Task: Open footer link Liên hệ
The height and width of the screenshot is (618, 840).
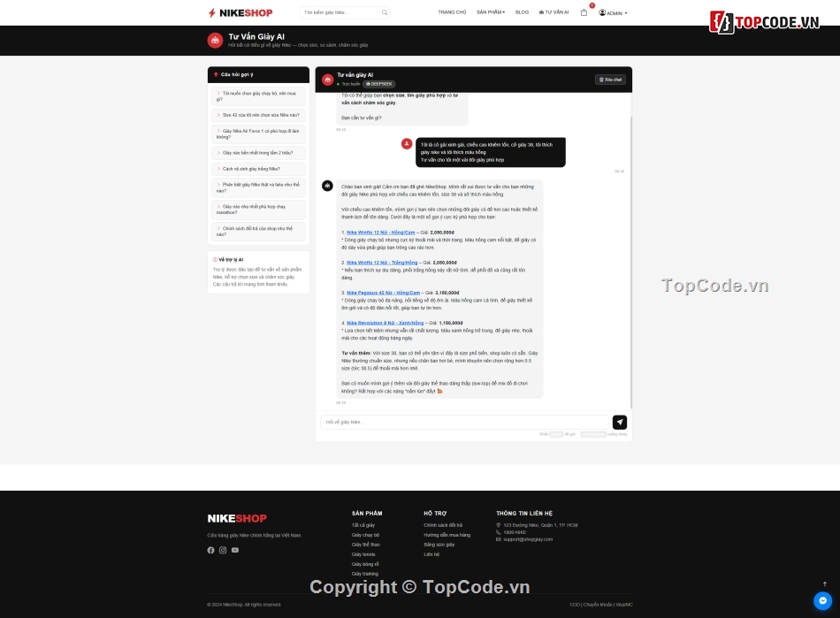Action: pos(431,554)
